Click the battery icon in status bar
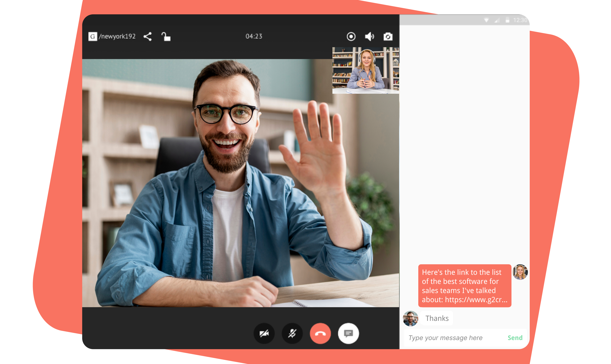The width and height of the screenshot is (611, 364). (x=507, y=20)
